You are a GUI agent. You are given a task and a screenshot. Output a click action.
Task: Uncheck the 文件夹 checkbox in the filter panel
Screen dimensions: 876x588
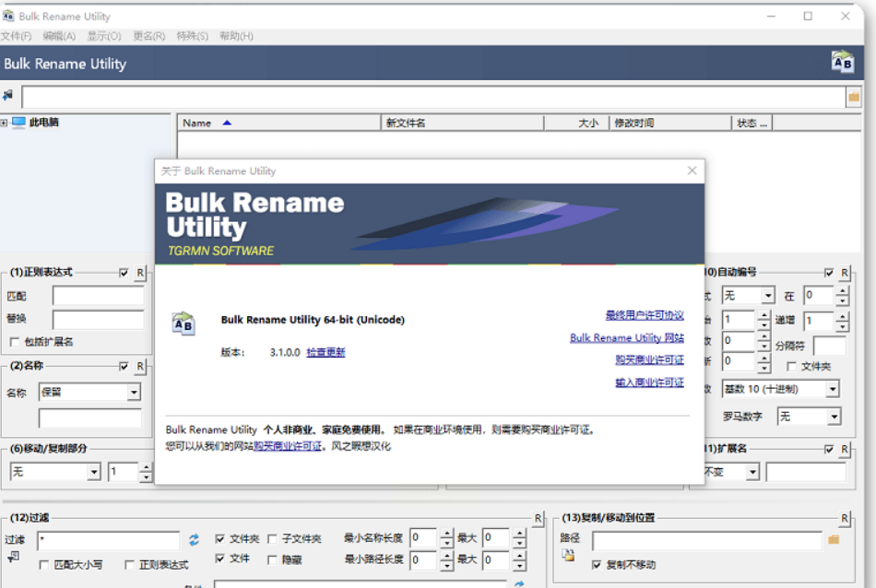pyautogui.click(x=219, y=539)
